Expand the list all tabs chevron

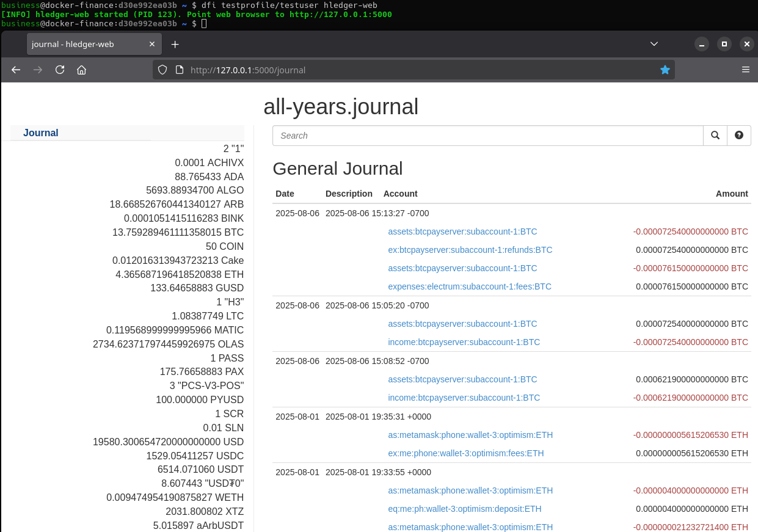pyautogui.click(x=654, y=45)
